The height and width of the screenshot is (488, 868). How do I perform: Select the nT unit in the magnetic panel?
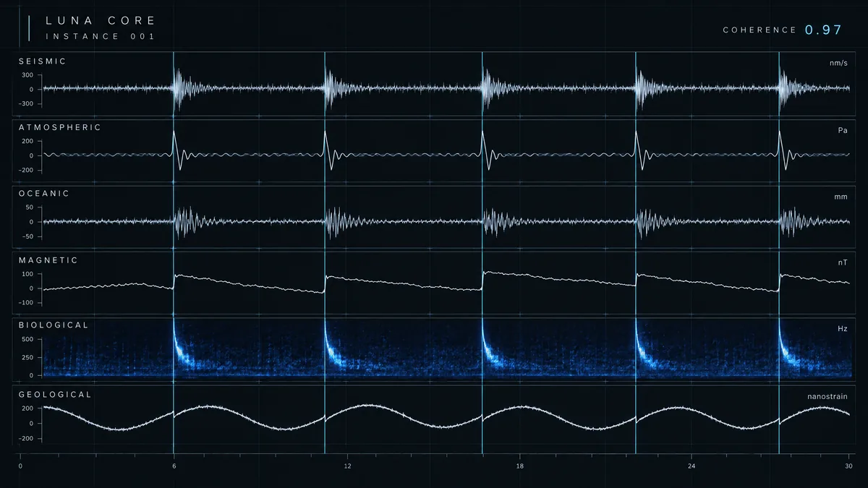pyautogui.click(x=843, y=263)
